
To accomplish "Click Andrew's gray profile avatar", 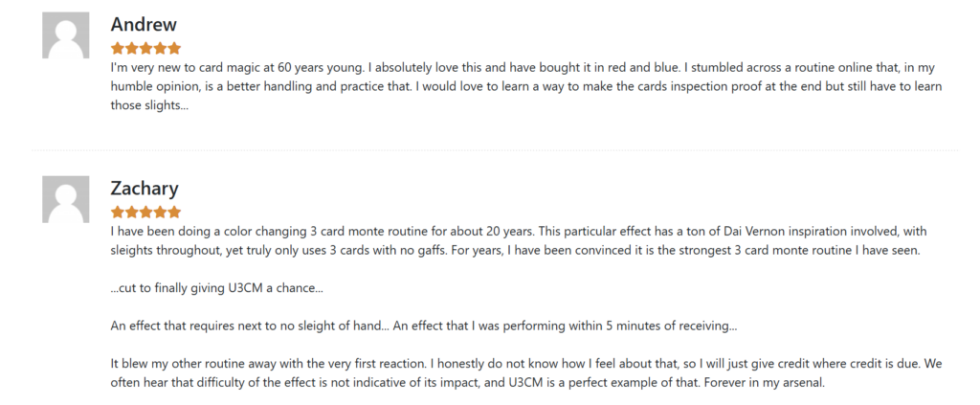I will (x=66, y=35).
